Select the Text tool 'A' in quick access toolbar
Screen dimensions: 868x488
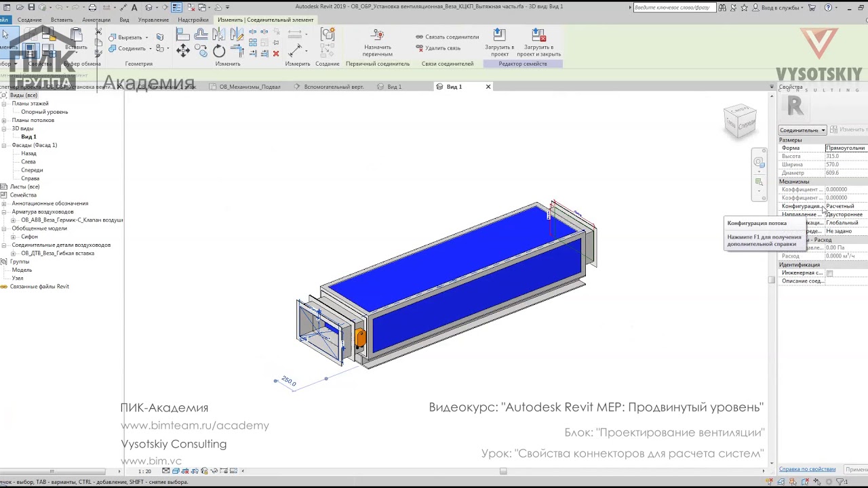coord(134,7)
